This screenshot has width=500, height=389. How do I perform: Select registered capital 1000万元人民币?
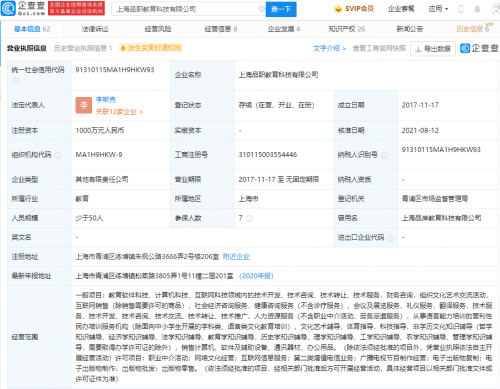100,130
